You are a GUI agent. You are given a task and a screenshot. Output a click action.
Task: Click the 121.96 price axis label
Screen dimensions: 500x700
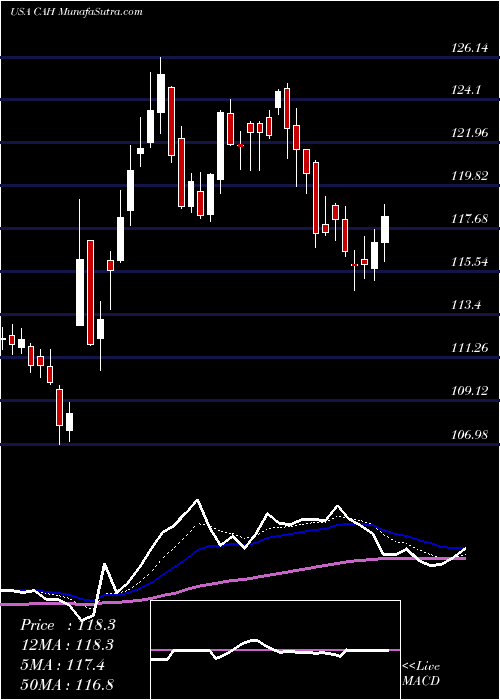point(470,133)
